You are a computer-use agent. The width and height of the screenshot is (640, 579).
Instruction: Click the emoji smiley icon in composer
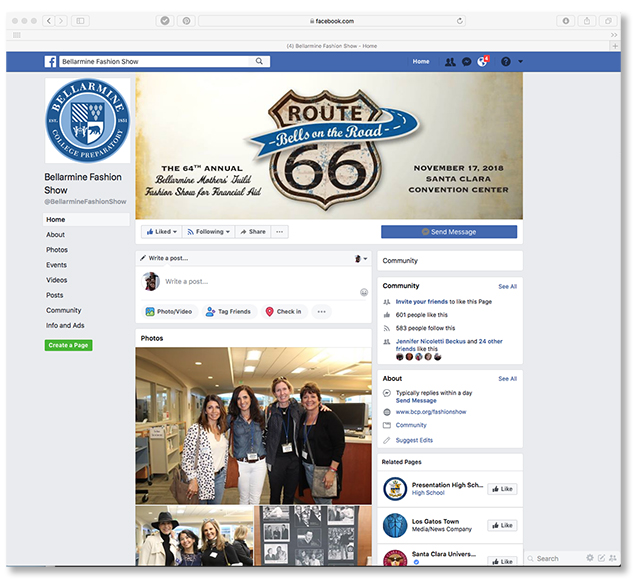[364, 292]
